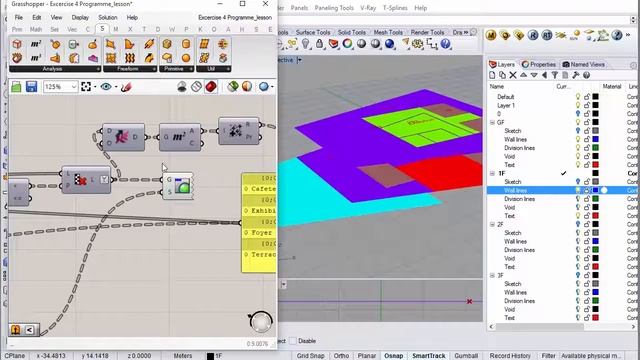
Task: Delete layer using X icon in Layers panel
Action: (x=513, y=75)
